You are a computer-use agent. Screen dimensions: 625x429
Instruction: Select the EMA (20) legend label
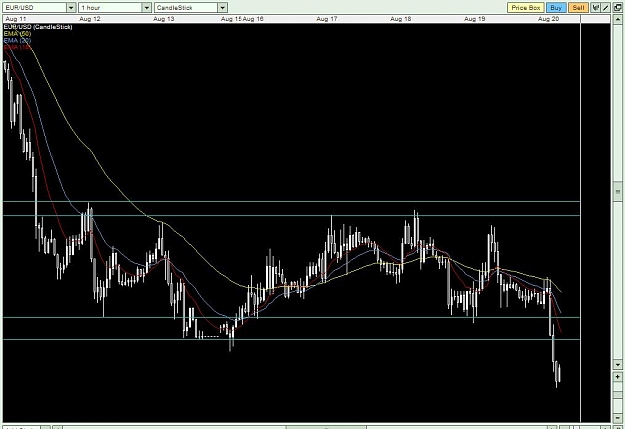point(17,40)
